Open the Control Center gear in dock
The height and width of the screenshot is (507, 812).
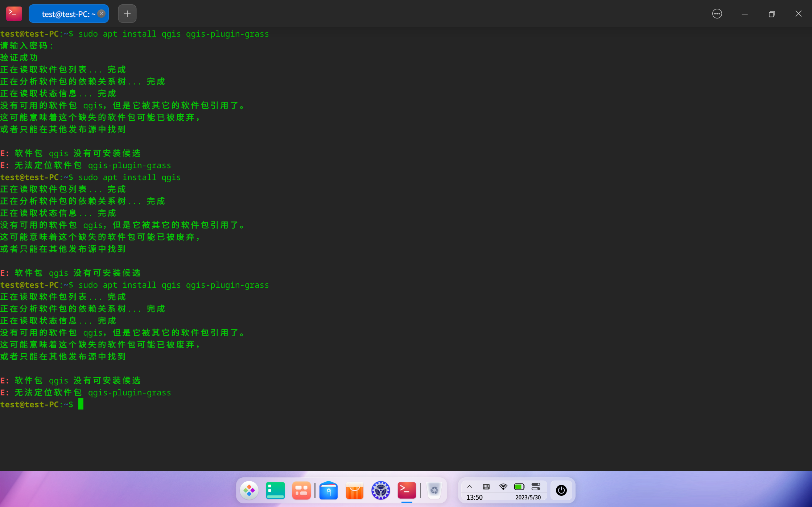coord(380,490)
